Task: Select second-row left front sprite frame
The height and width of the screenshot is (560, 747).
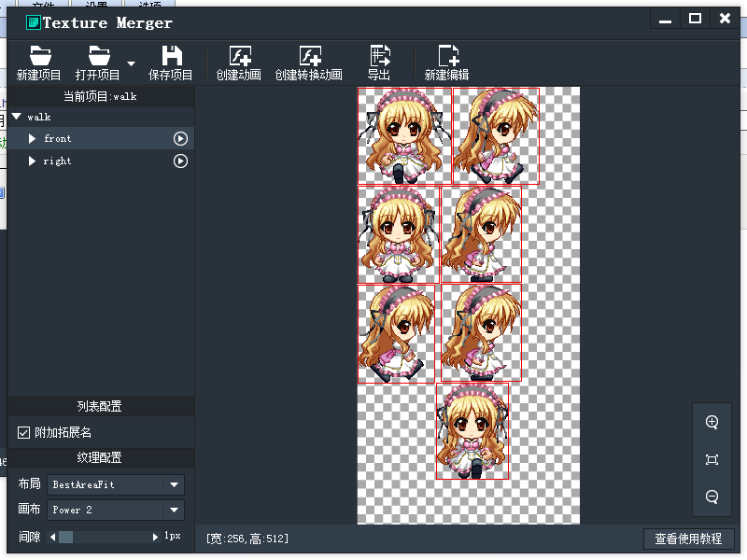Action: click(x=399, y=234)
